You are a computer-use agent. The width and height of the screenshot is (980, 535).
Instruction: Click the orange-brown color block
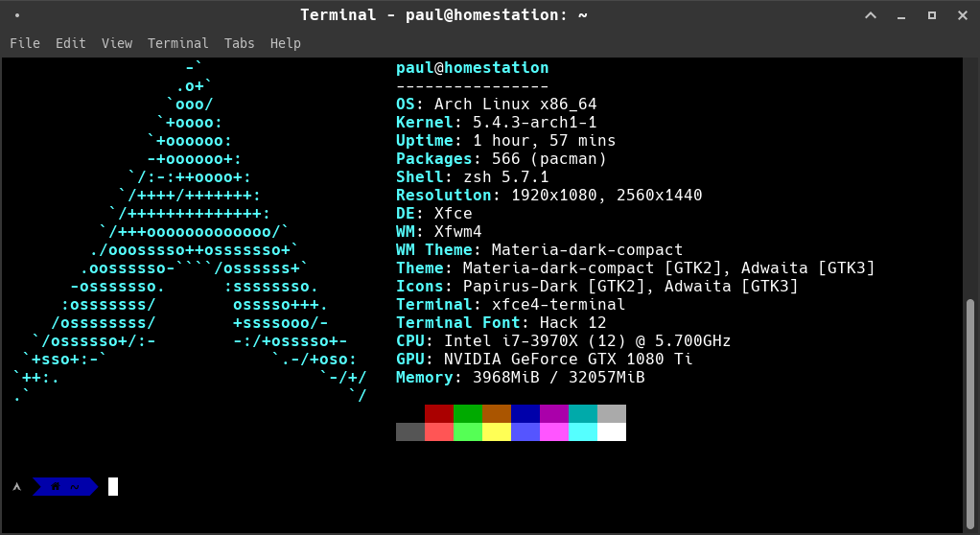point(497,414)
